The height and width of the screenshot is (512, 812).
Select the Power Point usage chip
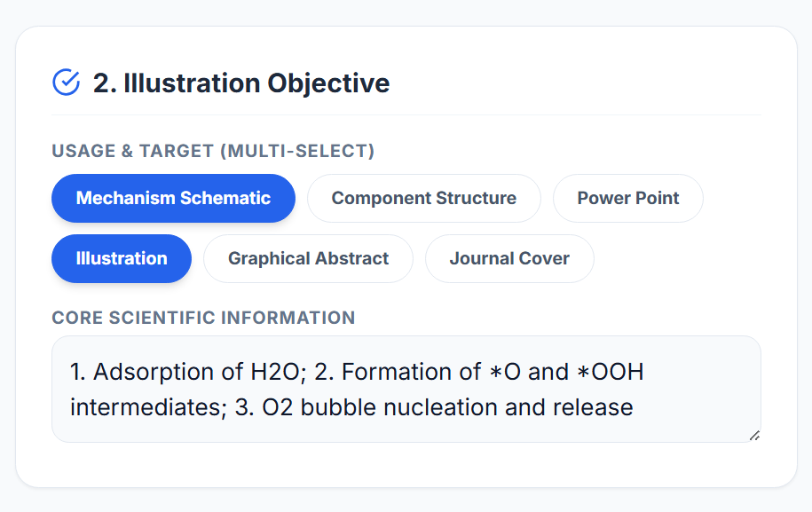(627, 198)
